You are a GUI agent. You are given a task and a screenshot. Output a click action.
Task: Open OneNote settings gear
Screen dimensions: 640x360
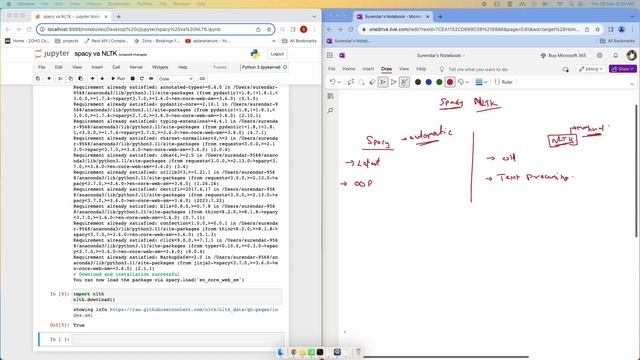point(600,55)
